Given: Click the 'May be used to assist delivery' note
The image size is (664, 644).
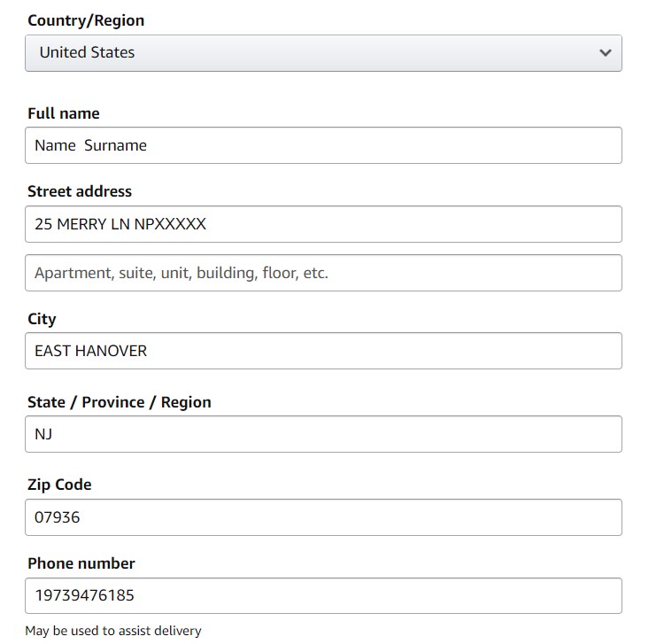Looking at the screenshot, I should [113, 631].
